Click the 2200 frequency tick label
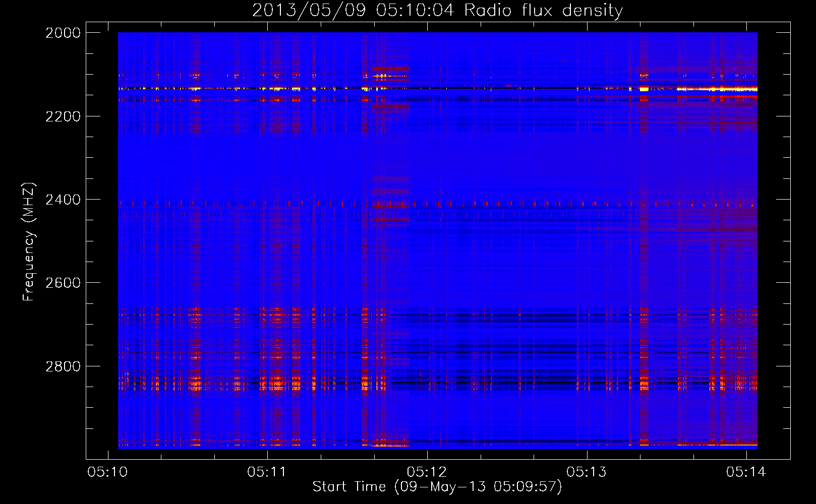This screenshot has height=504, width=816. tap(63, 116)
